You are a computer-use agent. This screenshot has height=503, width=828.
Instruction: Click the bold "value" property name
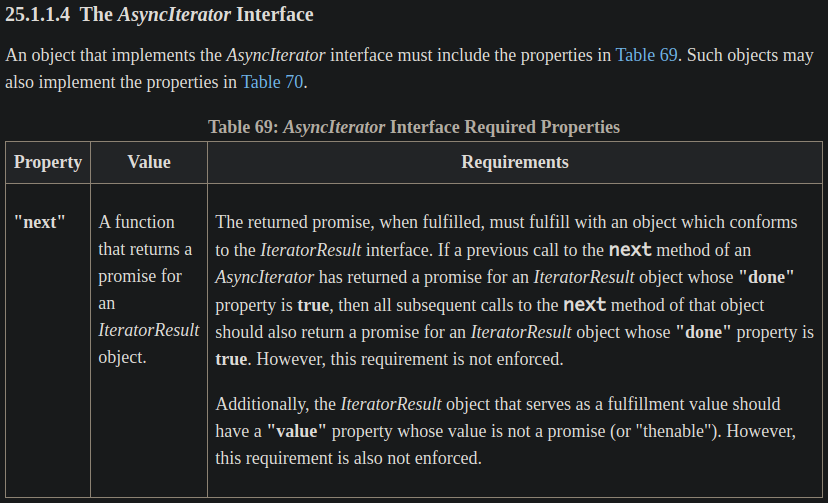(297, 431)
